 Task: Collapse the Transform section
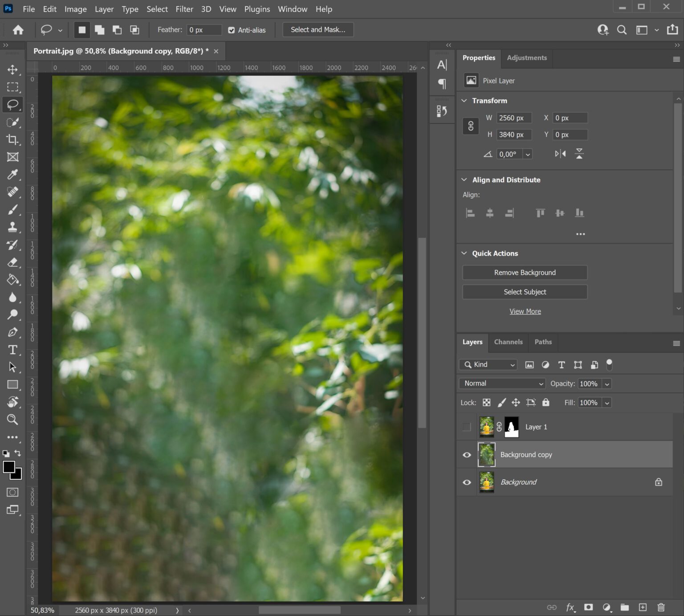[464, 101]
